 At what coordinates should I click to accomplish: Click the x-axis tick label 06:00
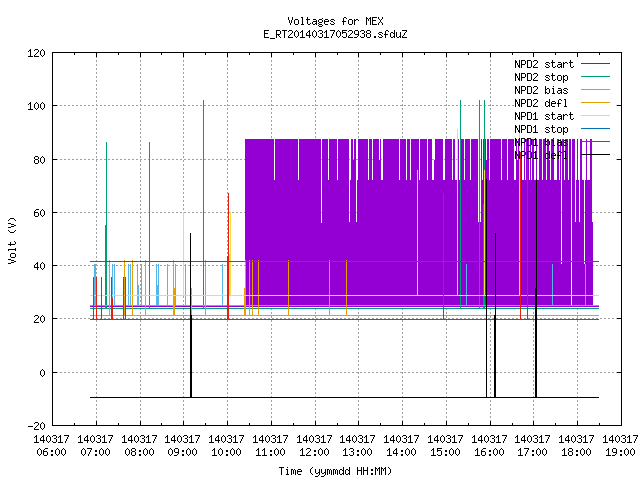pyautogui.click(x=51, y=452)
